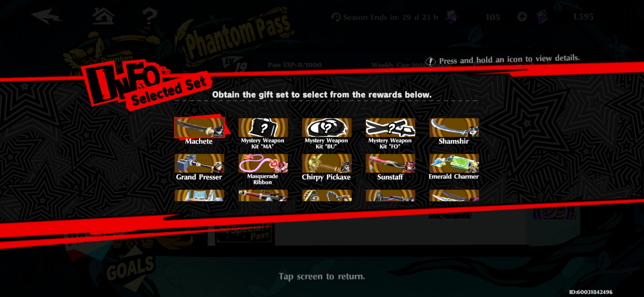Open the home icon at top
Viewport: 644px width, 297px height.
coord(103,16)
